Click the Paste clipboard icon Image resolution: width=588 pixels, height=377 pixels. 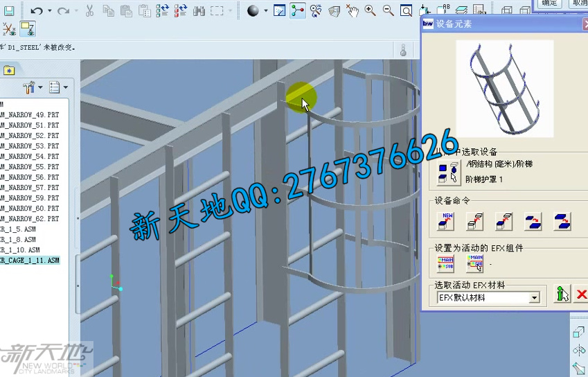(126, 10)
